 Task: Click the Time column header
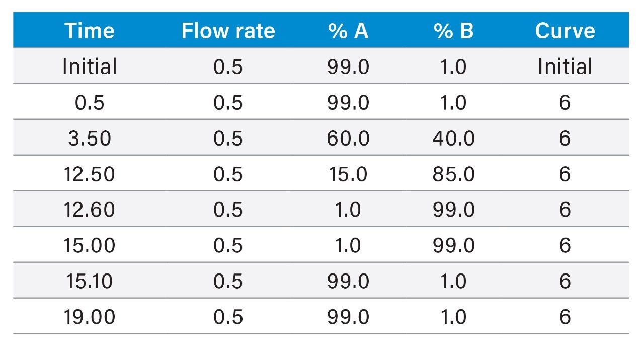[x=90, y=31]
